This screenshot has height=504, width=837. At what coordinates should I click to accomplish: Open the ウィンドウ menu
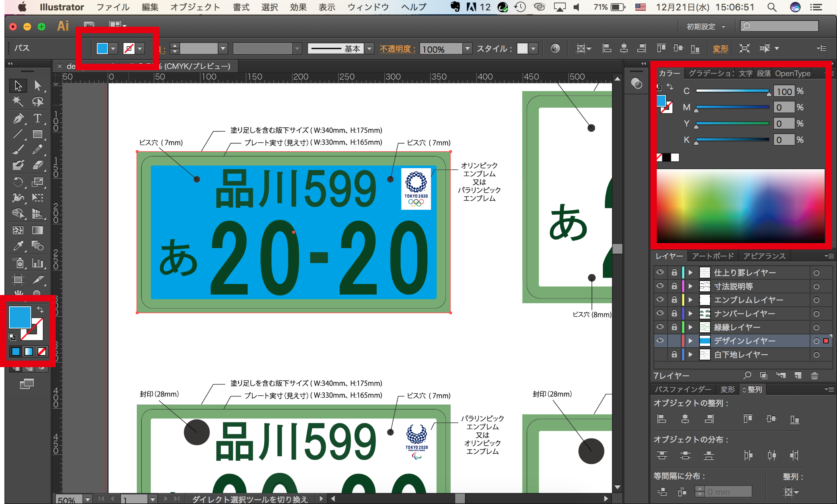coord(368,7)
